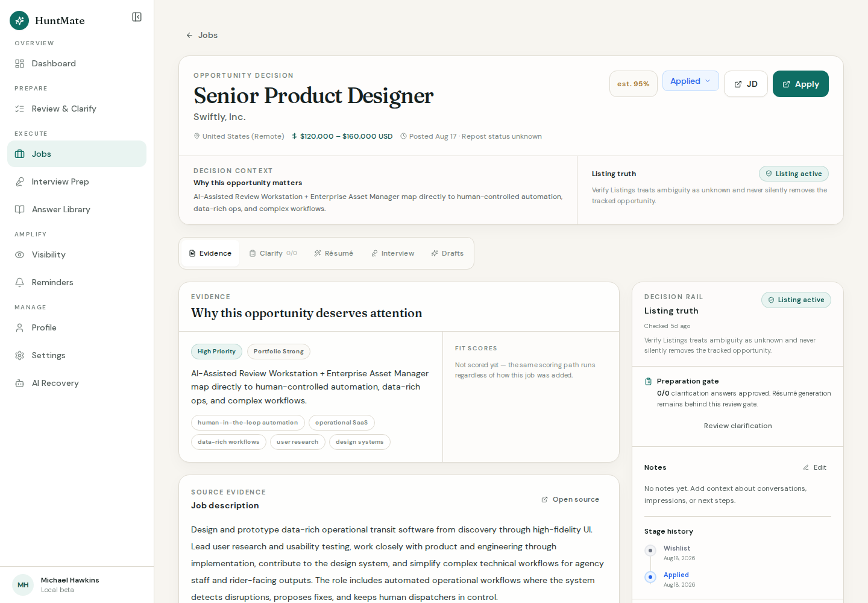Viewport: 868px width, 603px height.
Task: Click the back arrow beside Jobs
Action: pyautogui.click(x=189, y=35)
